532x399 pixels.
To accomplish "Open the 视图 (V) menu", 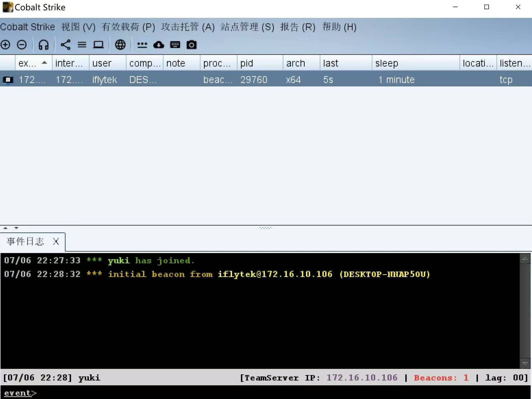I will [78, 27].
